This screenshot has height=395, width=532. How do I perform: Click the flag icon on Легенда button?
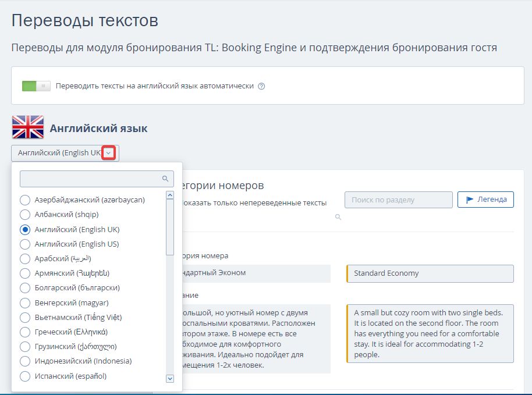pos(470,200)
